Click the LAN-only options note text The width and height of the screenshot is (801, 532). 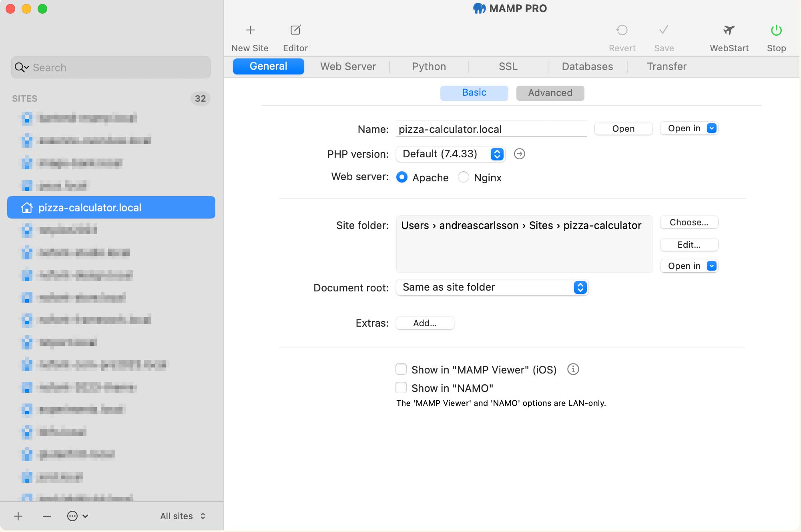coord(501,403)
